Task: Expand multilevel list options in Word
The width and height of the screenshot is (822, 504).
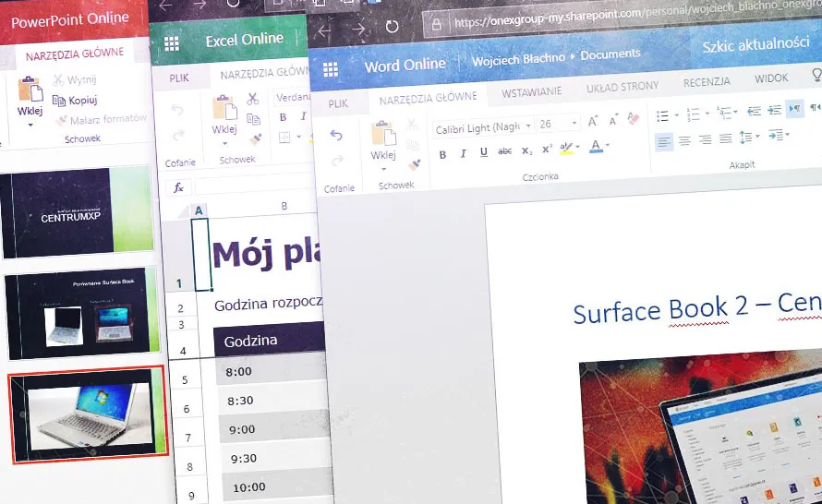Action: pos(735,112)
